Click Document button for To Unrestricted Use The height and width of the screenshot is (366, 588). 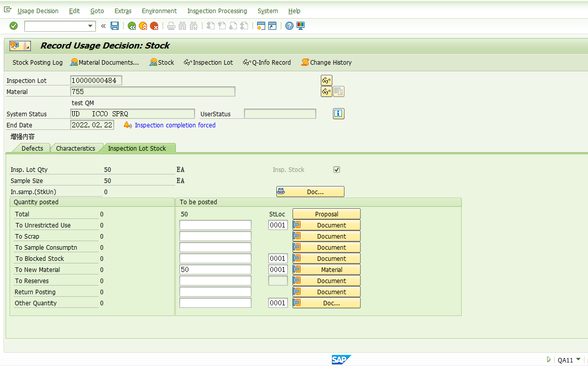pos(326,225)
